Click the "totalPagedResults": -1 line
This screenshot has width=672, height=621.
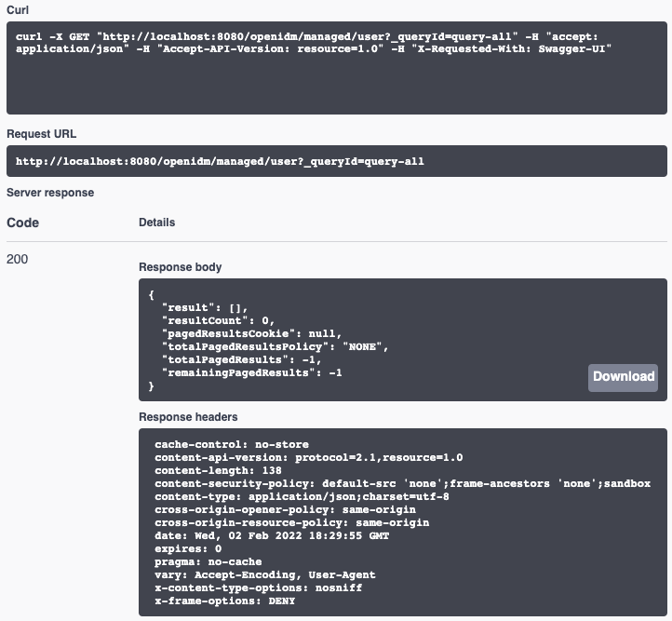coord(242,359)
